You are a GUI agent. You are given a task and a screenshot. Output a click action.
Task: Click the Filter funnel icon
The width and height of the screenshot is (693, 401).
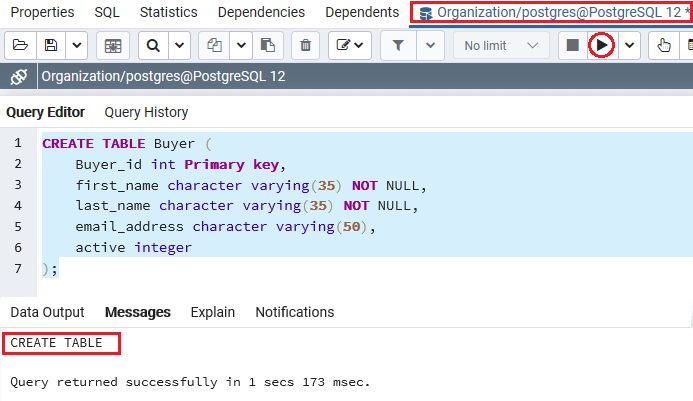tap(398, 46)
